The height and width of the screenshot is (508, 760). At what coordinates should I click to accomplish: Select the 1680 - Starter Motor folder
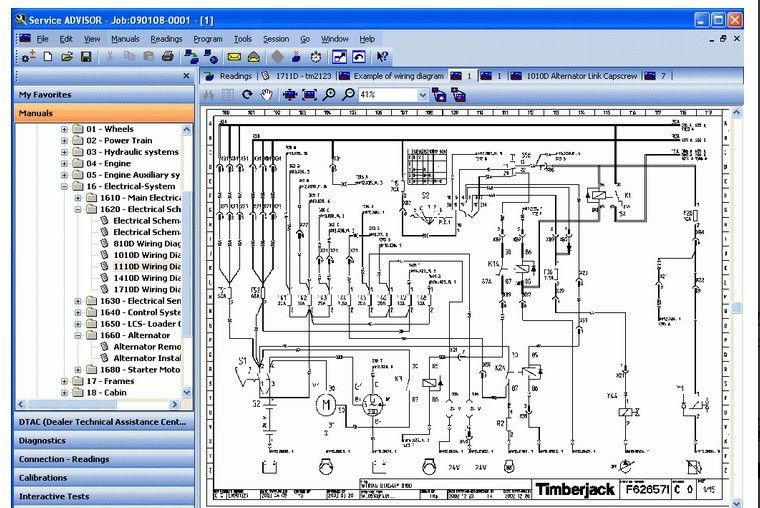(140, 370)
